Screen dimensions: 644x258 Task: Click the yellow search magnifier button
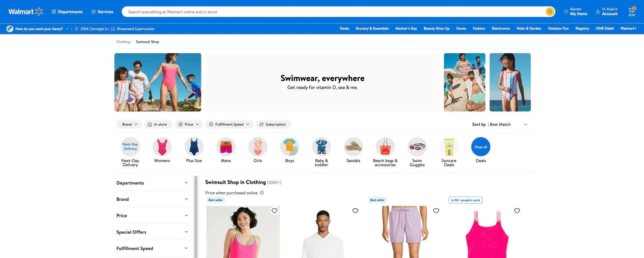click(550, 12)
